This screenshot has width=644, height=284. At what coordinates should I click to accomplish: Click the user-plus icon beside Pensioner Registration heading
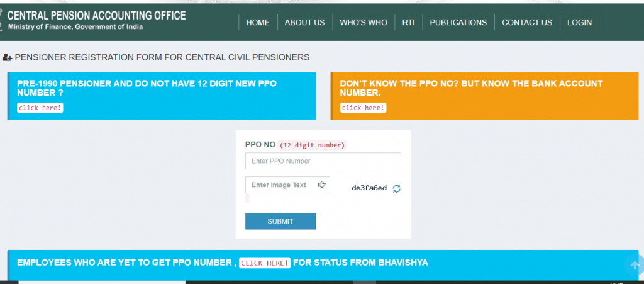(x=8, y=57)
